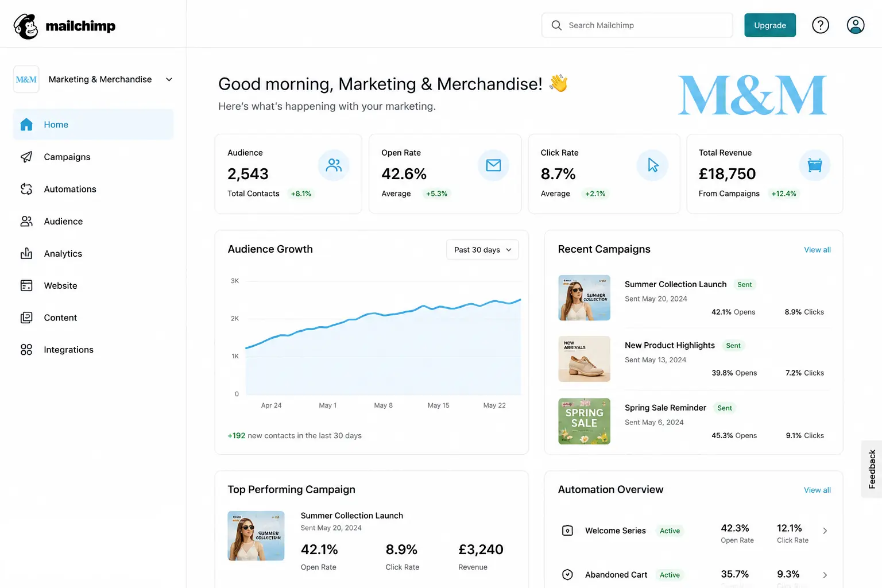Screen dimensions: 882x588
Task: Click the 8.7% click rate value
Action: pyautogui.click(x=558, y=174)
